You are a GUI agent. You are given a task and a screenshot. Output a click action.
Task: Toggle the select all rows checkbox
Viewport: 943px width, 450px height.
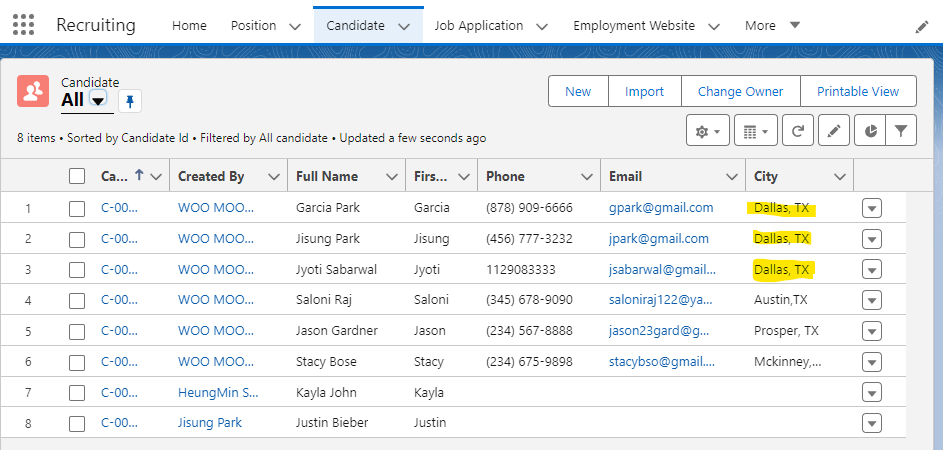coord(77,176)
